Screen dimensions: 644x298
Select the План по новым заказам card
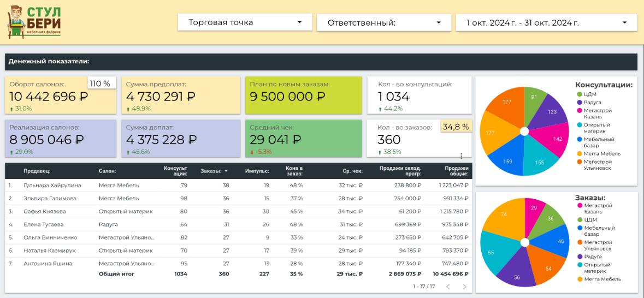pyautogui.click(x=304, y=95)
